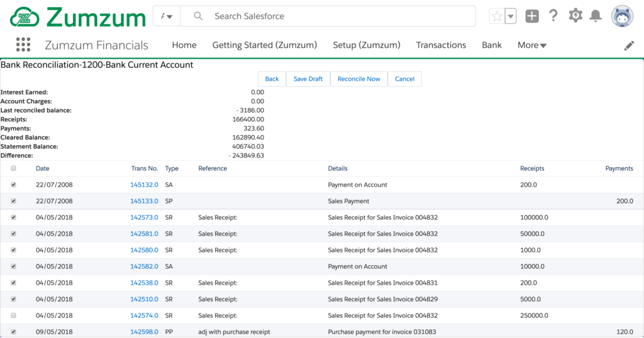Image resolution: width=644 pixels, height=338 pixels.
Task: Open transaction link 142581.0
Action: click(x=144, y=234)
